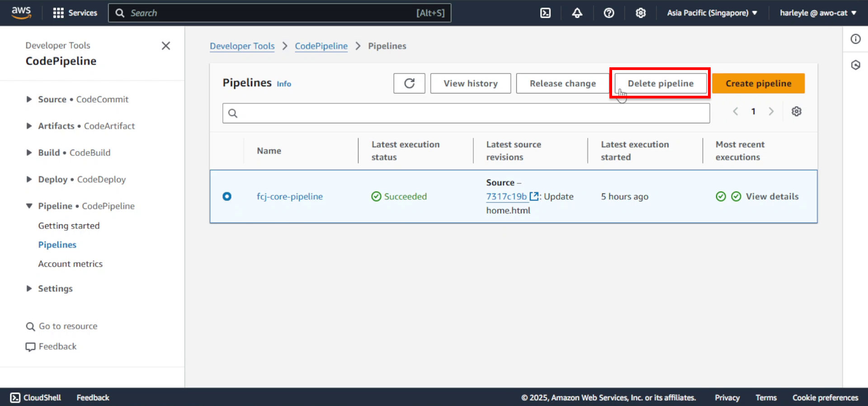
Task: Open the notifications bell
Action: point(577,13)
